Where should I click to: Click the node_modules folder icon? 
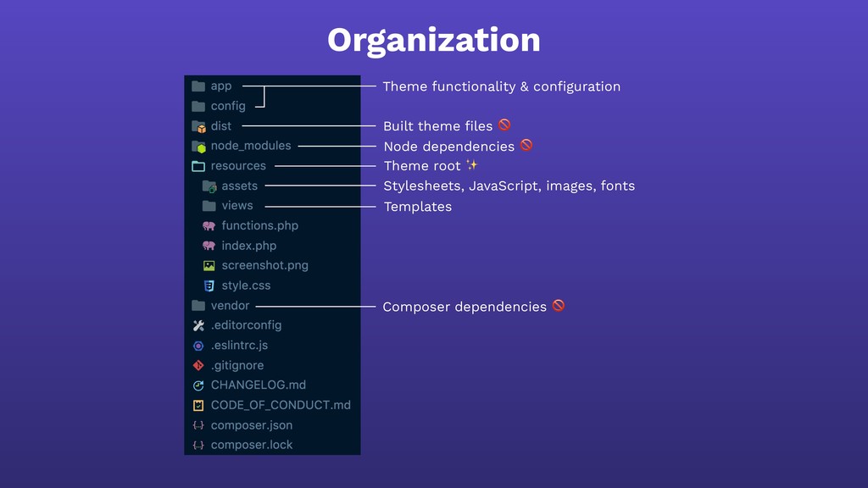point(198,147)
